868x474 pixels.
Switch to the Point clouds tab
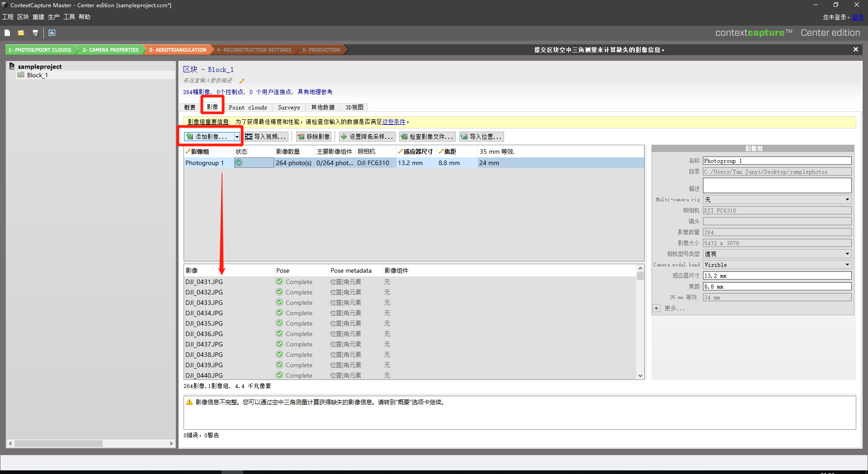point(248,107)
